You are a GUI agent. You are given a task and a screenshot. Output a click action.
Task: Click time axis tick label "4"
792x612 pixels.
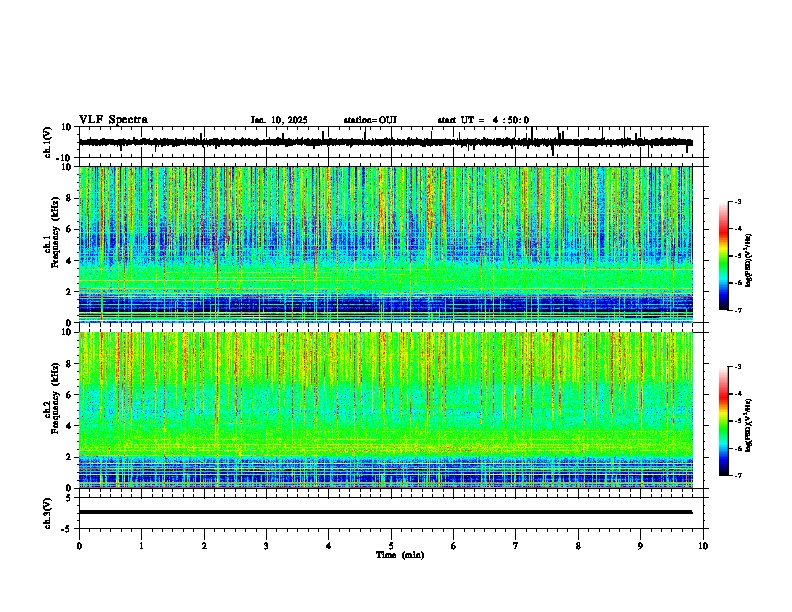[329, 546]
